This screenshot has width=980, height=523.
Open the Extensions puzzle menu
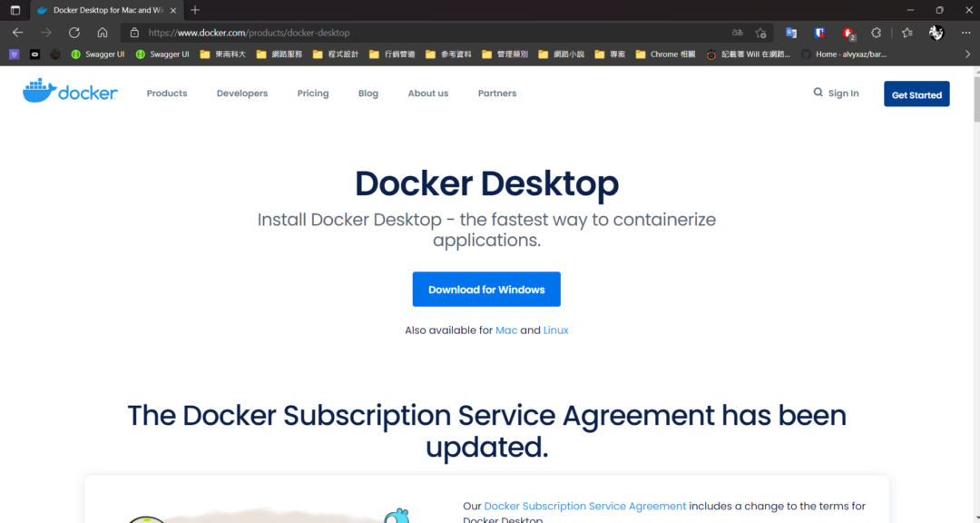[x=877, y=33]
